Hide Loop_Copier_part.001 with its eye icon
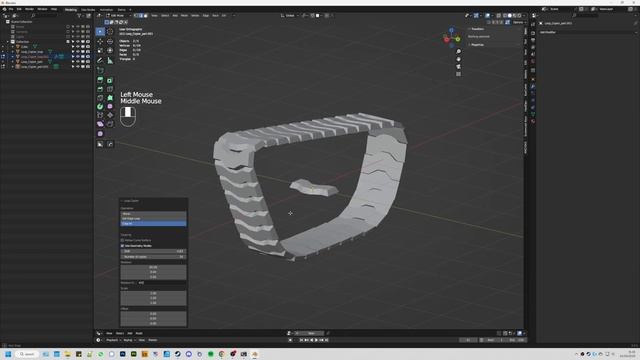The width and height of the screenshot is (640, 360). pyautogui.click(x=78, y=67)
